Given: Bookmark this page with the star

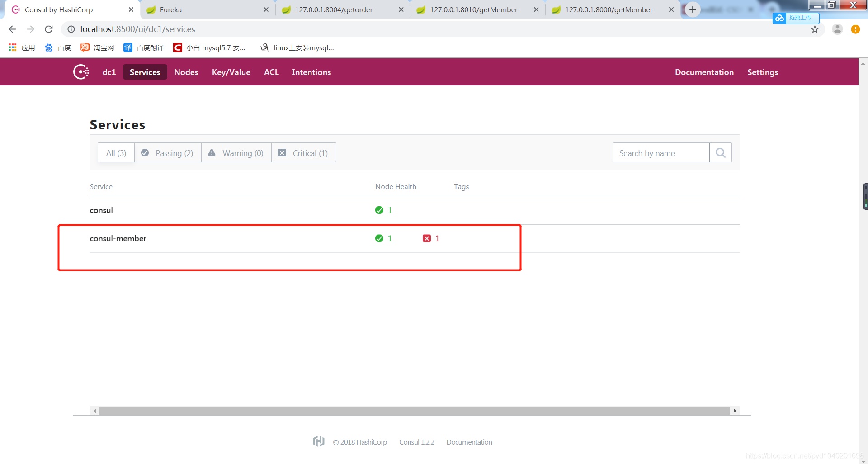Looking at the screenshot, I should [815, 29].
